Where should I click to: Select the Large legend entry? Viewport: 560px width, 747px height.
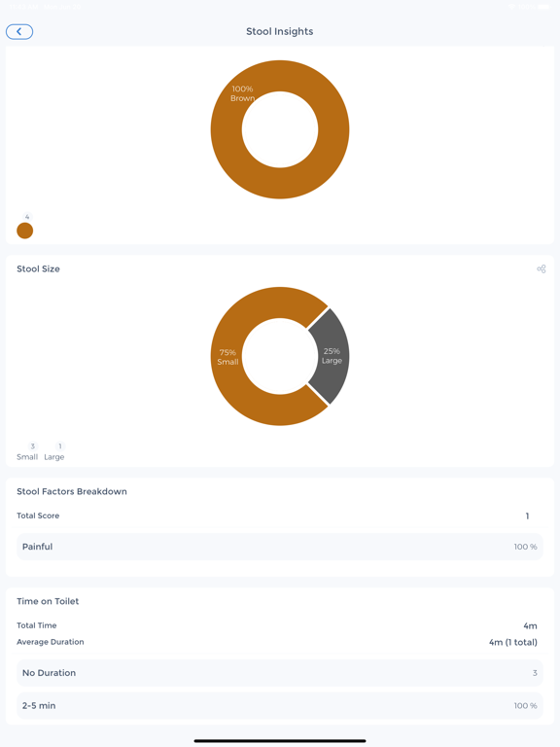(53, 457)
